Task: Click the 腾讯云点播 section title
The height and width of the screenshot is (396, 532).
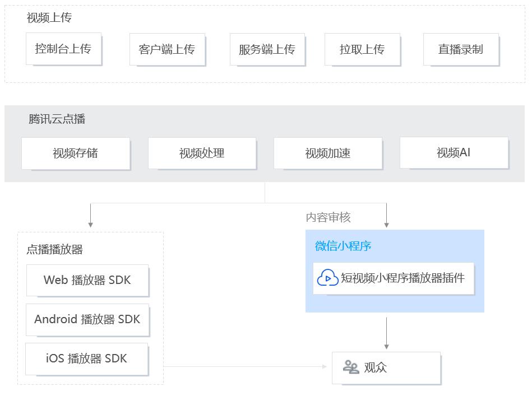Action: 57,119
